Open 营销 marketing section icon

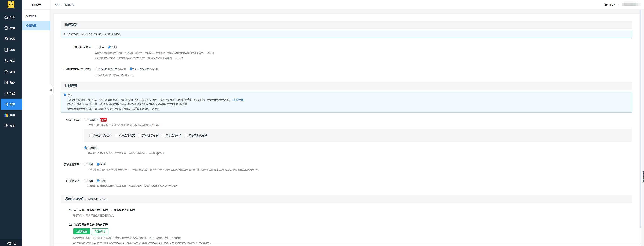pos(6,71)
